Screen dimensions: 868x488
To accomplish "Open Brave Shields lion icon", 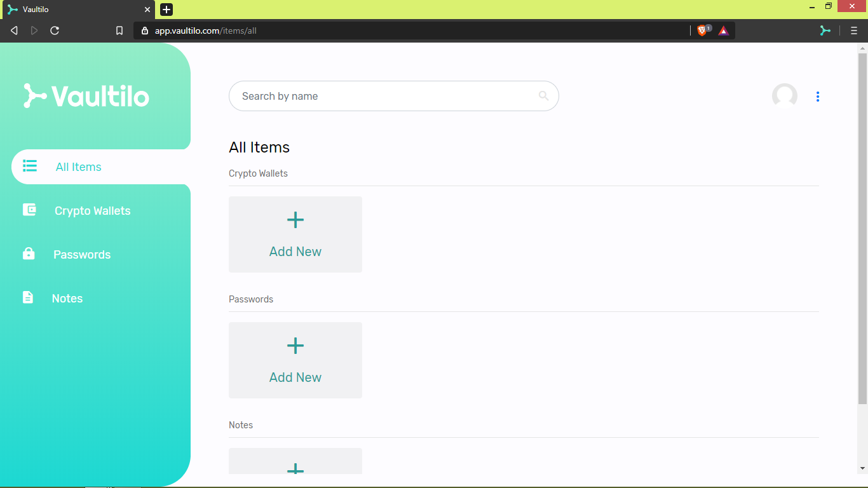I will point(702,30).
